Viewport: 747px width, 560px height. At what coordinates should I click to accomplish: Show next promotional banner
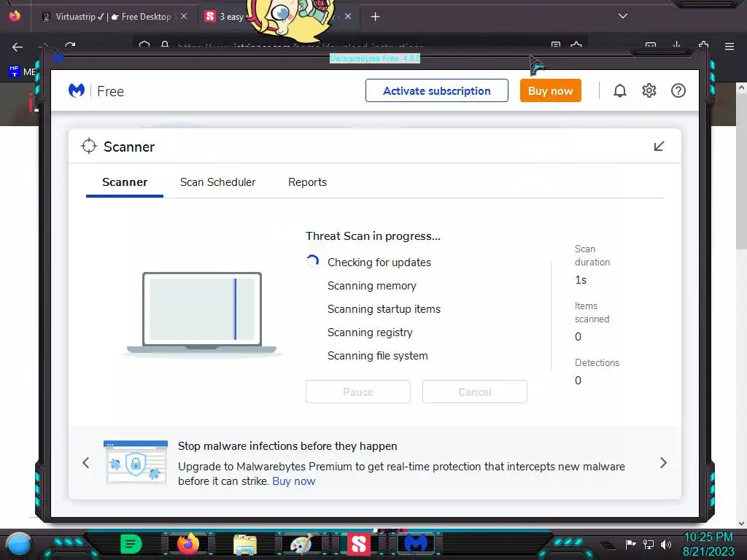(663, 462)
